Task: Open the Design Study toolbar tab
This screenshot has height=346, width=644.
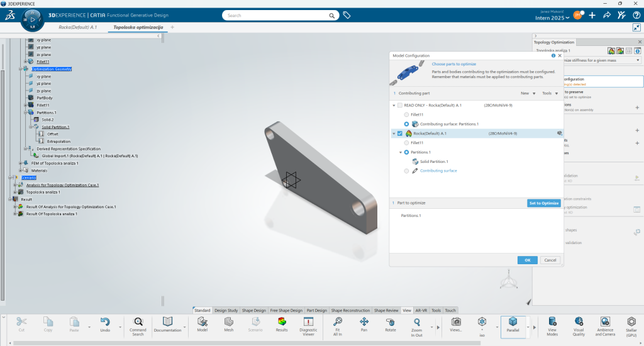Action: click(226, 310)
